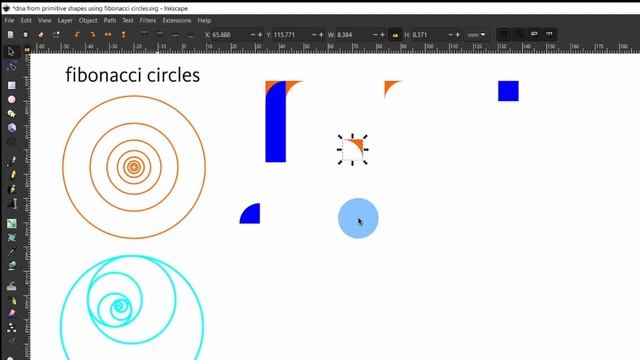Viewport: 640px width, 360px height.
Task: Toggle the second affect-scaling button after units
Action: click(519, 35)
